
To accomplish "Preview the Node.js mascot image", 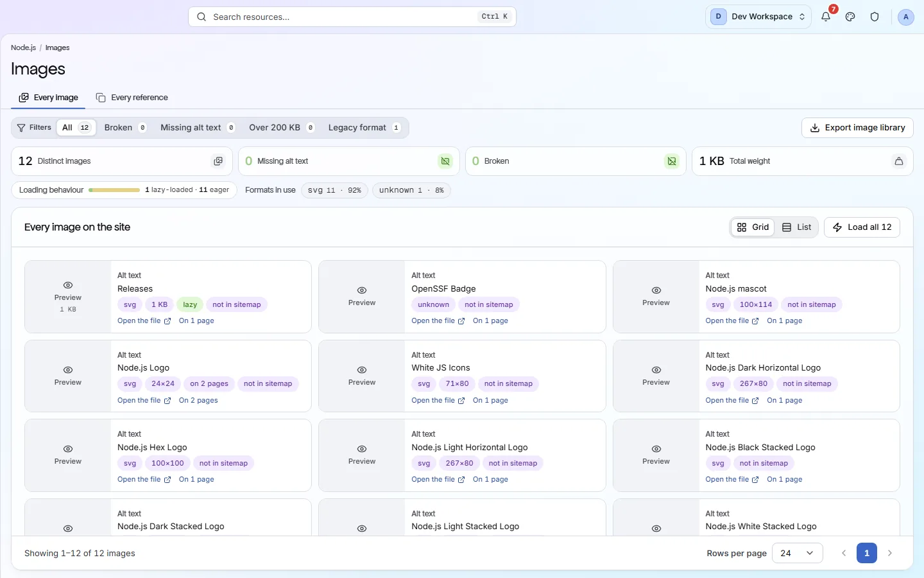I will (x=656, y=297).
